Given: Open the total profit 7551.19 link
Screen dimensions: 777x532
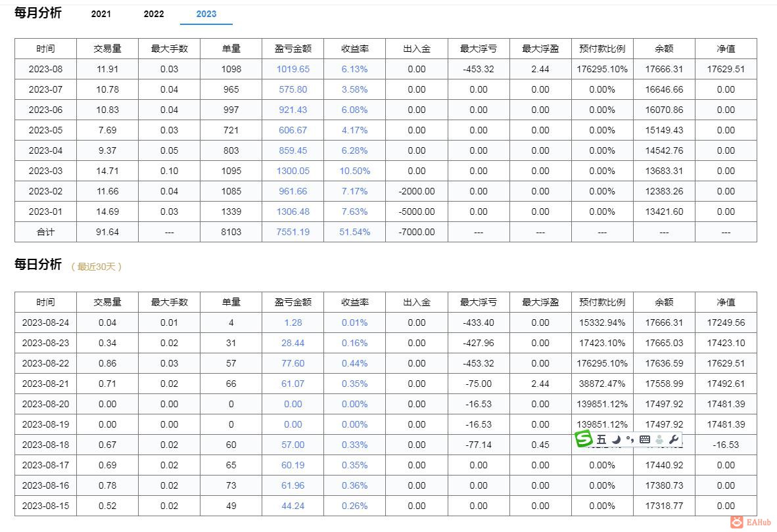Looking at the screenshot, I should 293,232.
